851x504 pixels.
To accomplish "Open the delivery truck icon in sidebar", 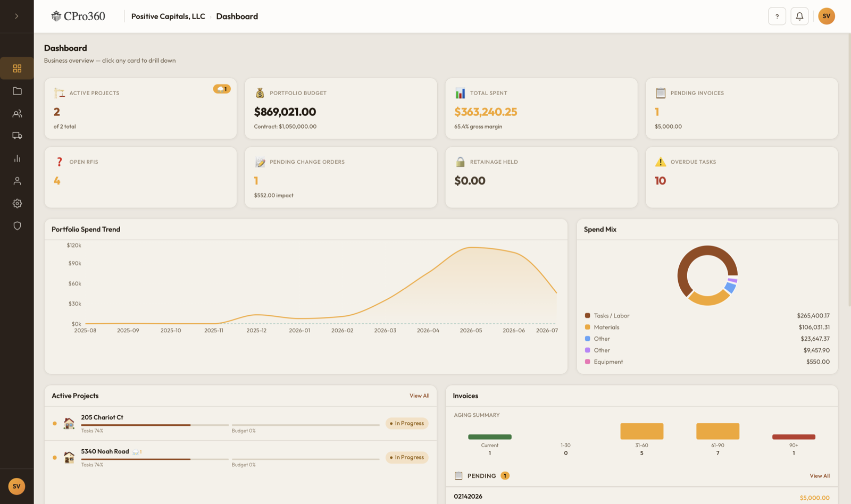I will tap(17, 136).
